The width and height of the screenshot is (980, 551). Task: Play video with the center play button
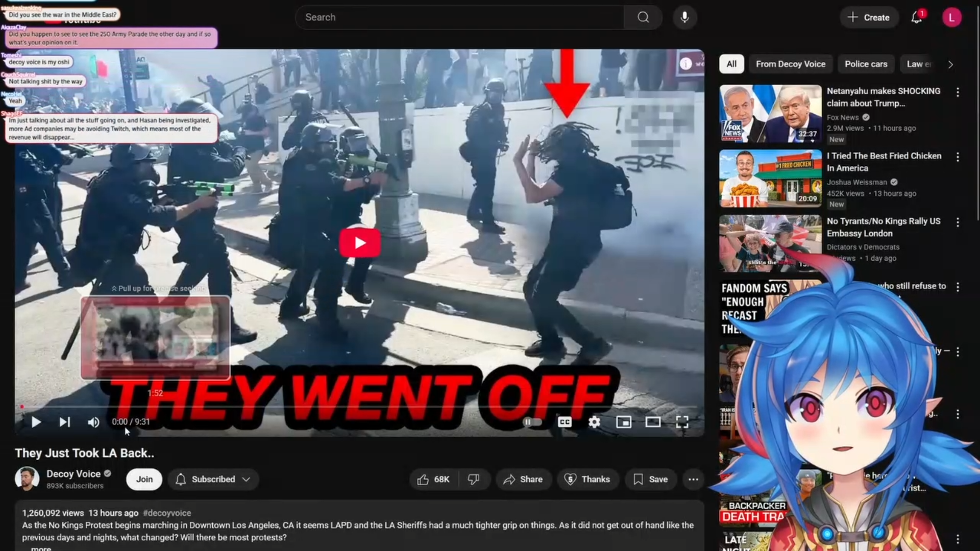(x=360, y=243)
